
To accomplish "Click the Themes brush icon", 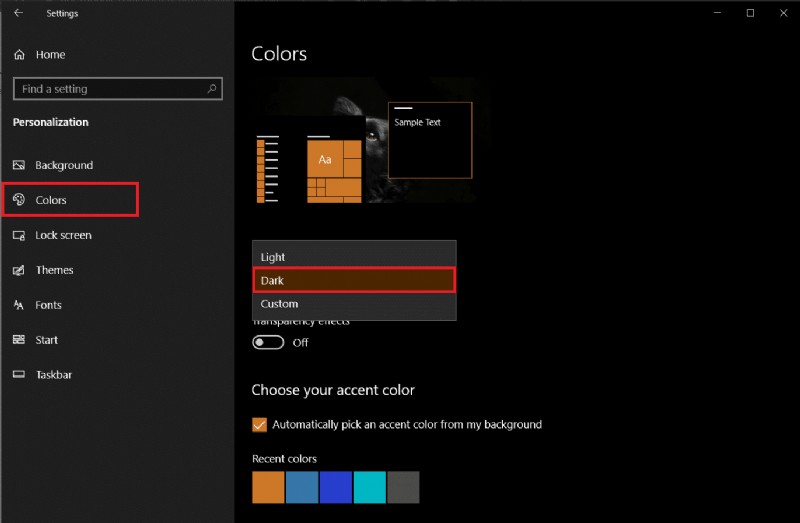I will (19, 270).
